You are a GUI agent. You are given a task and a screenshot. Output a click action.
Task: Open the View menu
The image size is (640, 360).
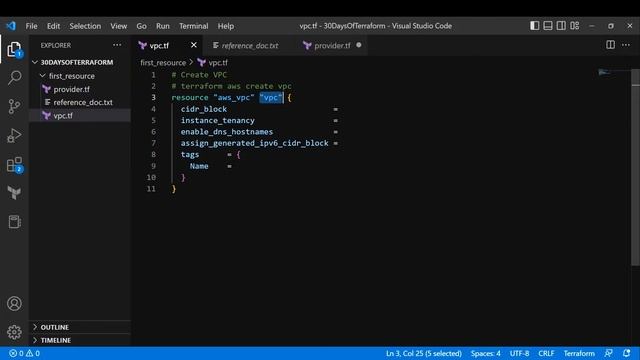[119, 26]
